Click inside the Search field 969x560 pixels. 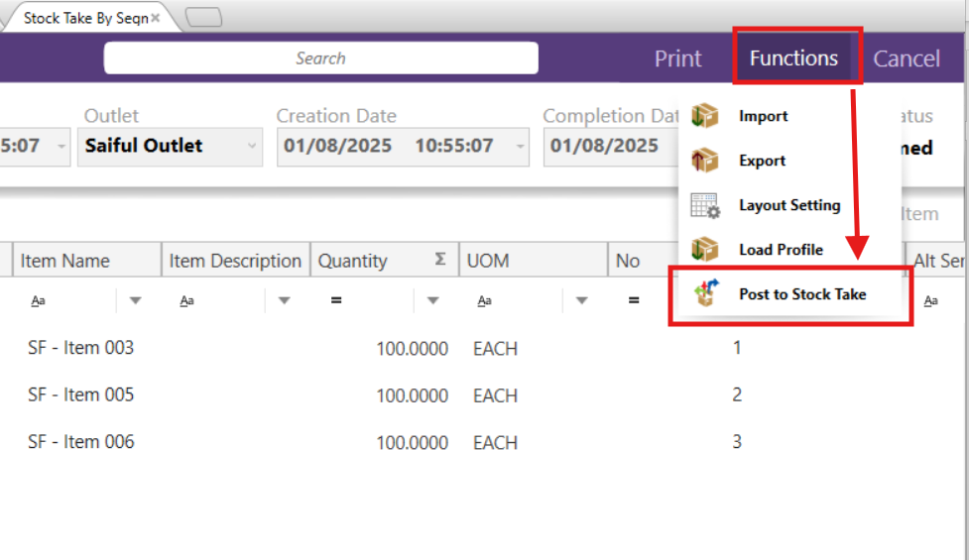[320, 58]
